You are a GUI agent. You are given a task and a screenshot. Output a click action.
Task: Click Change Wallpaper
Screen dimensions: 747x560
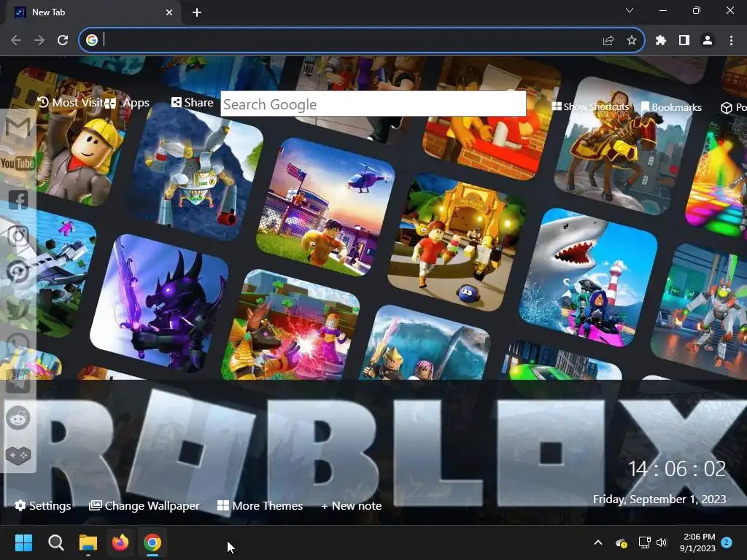point(144,506)
